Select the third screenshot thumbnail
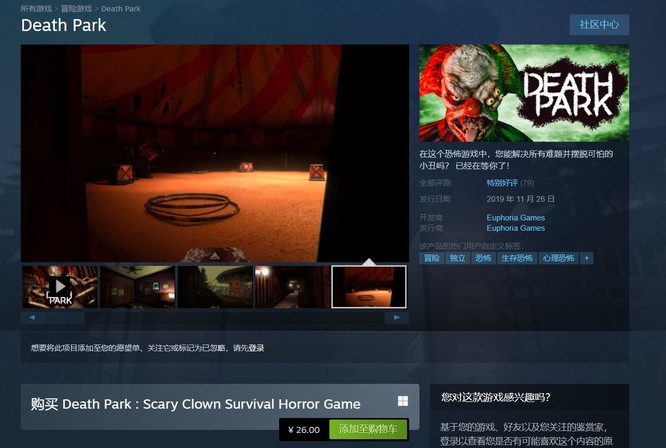The width and height of the screenshot is (666, 448). [215, 286]
